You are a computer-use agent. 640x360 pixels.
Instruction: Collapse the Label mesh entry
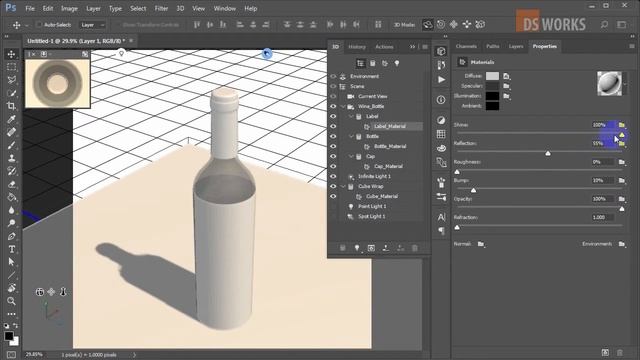tap(351, 116)
